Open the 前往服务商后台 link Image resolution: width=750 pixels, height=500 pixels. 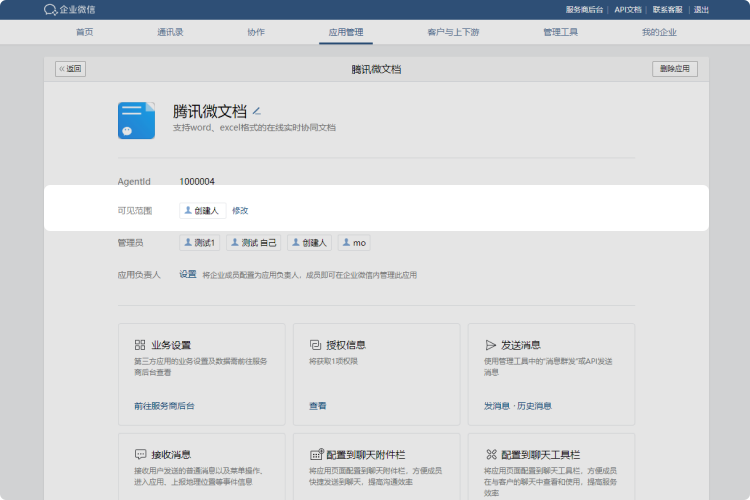pos(164,406)
